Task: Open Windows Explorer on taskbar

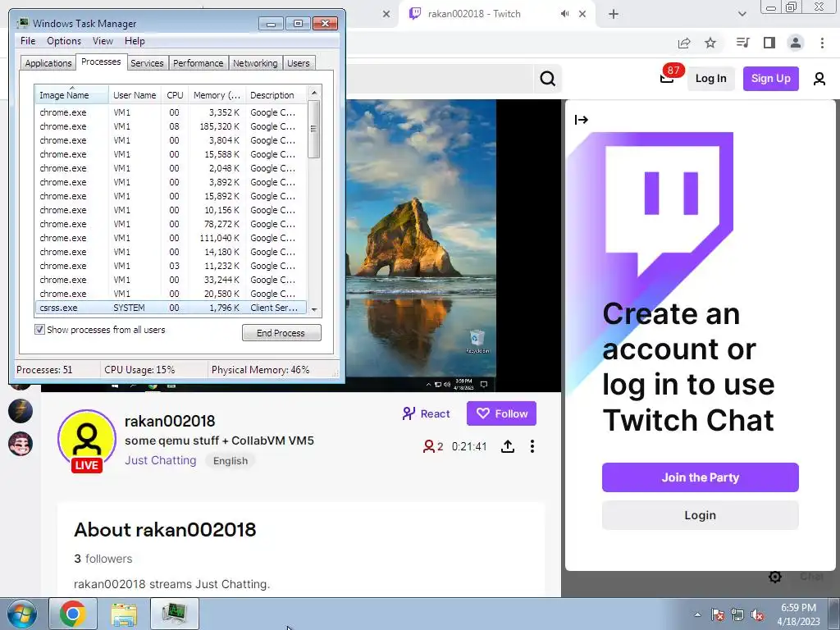Action: (124, 614)
